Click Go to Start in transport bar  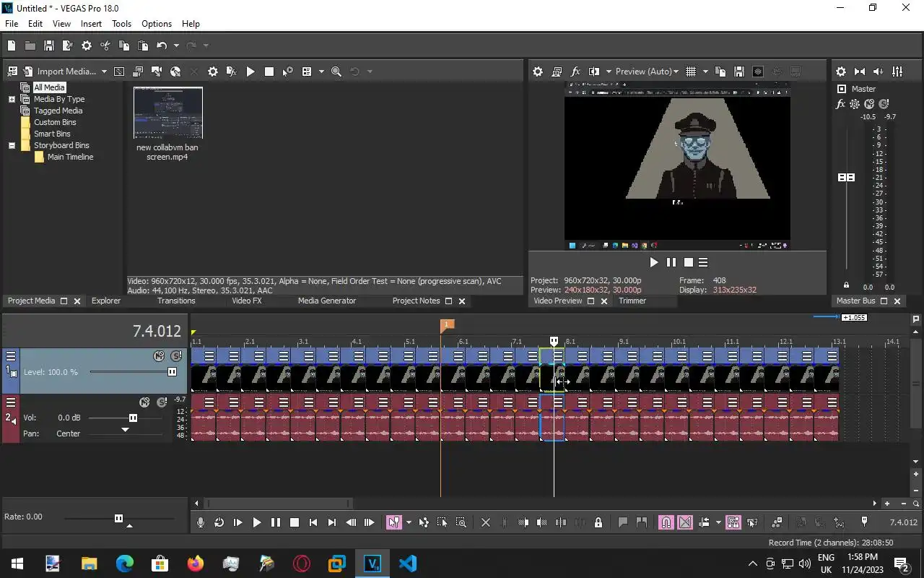(x=313, y=522)
